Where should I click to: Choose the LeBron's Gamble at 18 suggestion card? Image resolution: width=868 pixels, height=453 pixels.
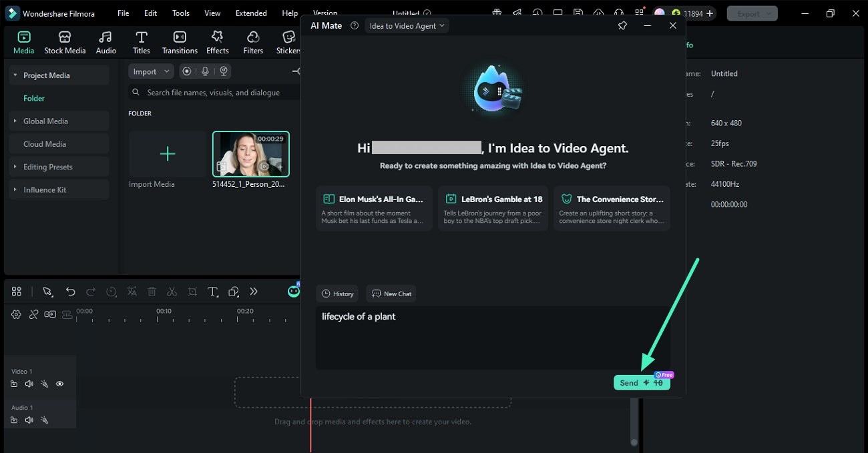(493, 208)
